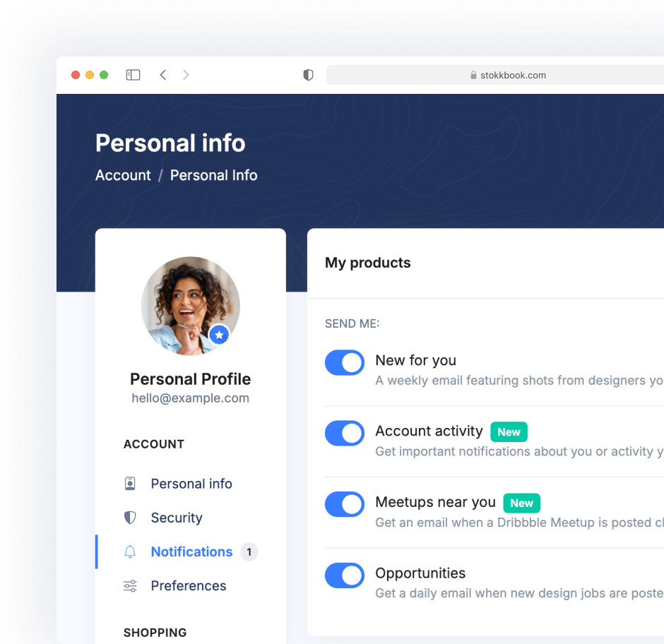The width and height of the screenshot is (664, 644).
Task: Click the Dribbble Meetup description text
Action: coord(520,523)
